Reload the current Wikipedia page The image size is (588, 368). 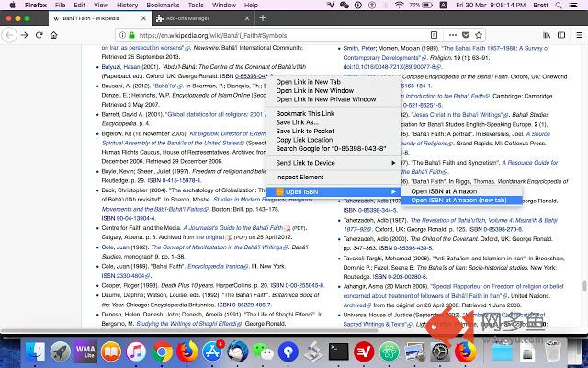tap(39, 35)
